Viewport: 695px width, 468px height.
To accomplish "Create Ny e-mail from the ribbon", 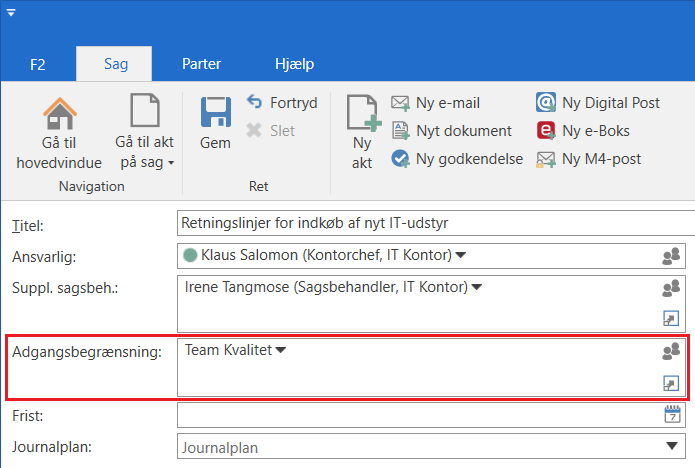I will tap(436, 102).
